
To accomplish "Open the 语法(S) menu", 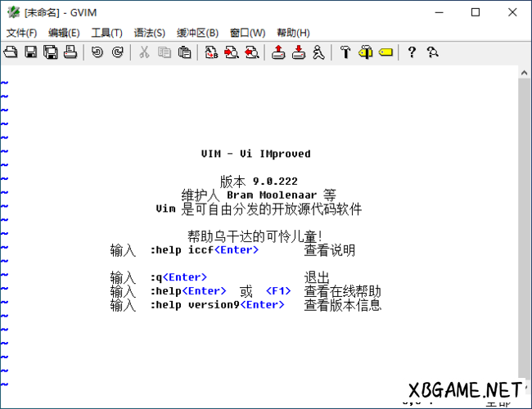I will coord(149,33).
